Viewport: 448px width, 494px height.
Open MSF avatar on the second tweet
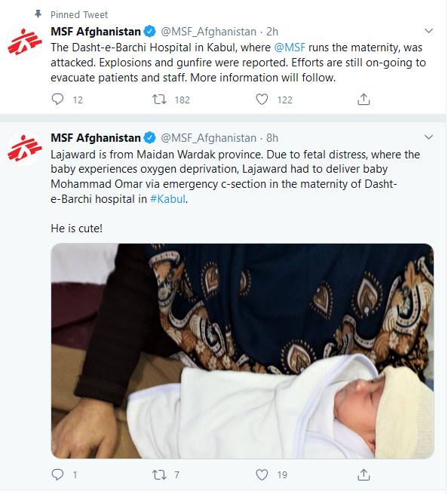(24, 149)
